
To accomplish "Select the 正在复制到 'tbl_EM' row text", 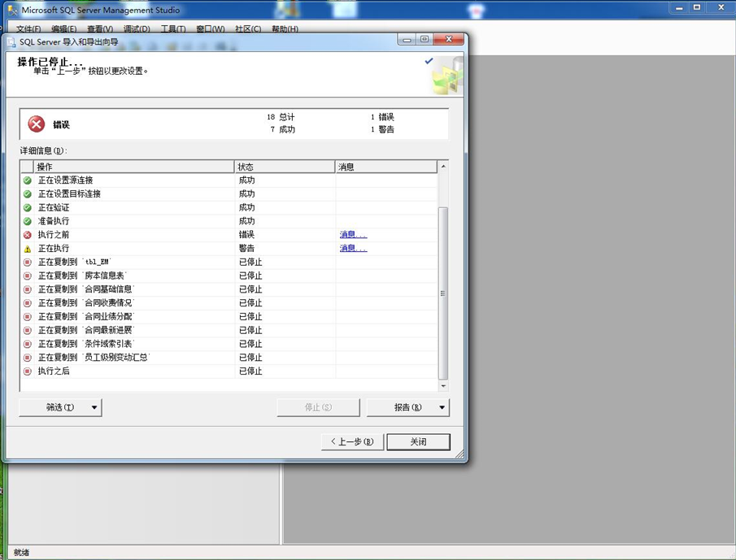I will [75, 263].
